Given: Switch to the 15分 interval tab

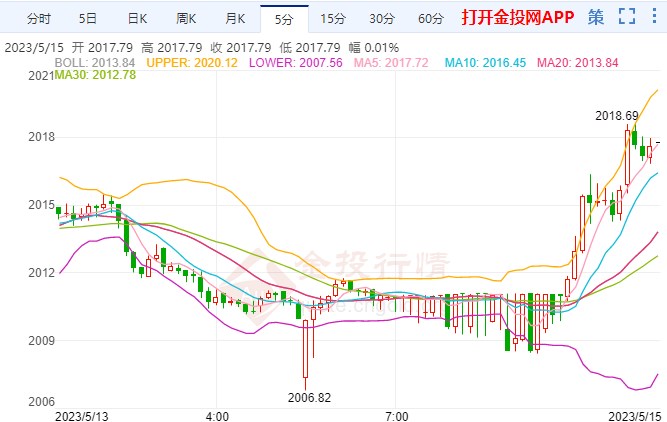Looking at the screenshot, I should click(333, 19).
